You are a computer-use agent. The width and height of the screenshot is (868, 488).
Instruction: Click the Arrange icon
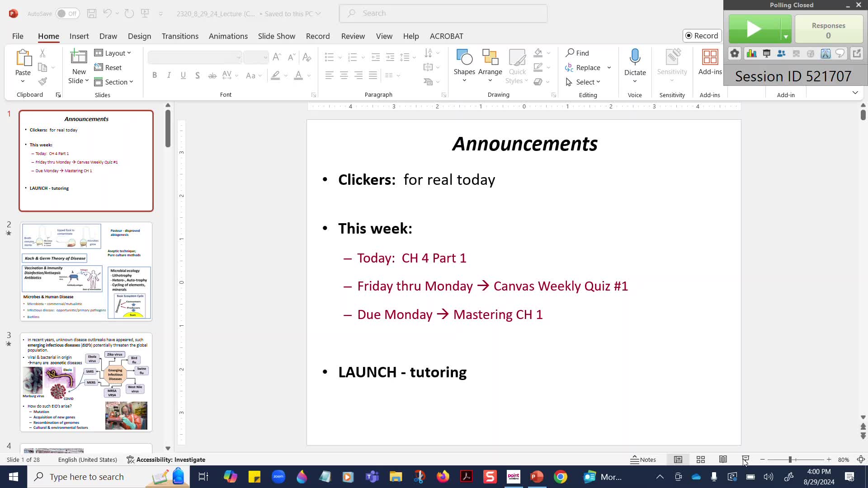pyautogui.click(x=490, y=58)
